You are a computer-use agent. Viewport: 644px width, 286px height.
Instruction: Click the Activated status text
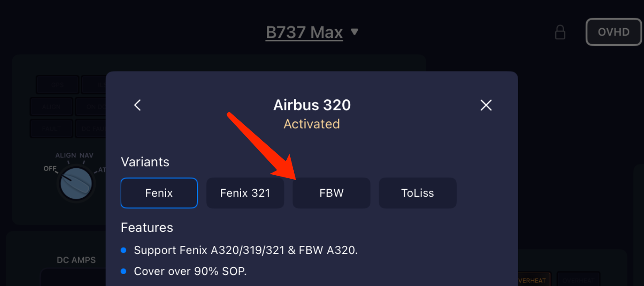(x=311, y=124)
